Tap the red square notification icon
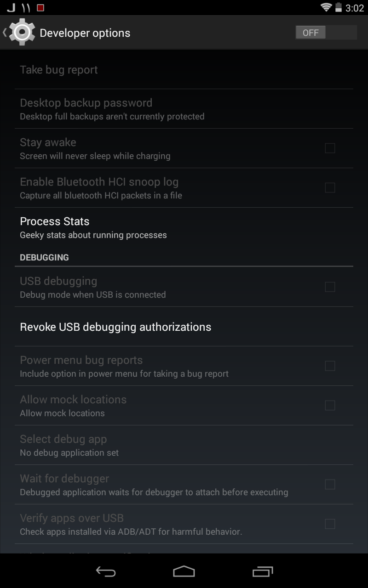 tap(40, 8)
